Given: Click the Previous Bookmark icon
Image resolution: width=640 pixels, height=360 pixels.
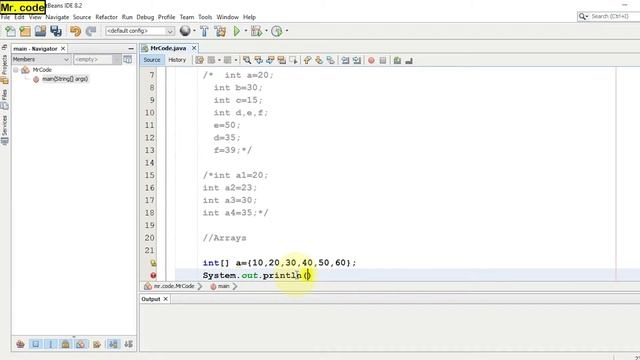Looking at the screenshot, I should point(307,60).
